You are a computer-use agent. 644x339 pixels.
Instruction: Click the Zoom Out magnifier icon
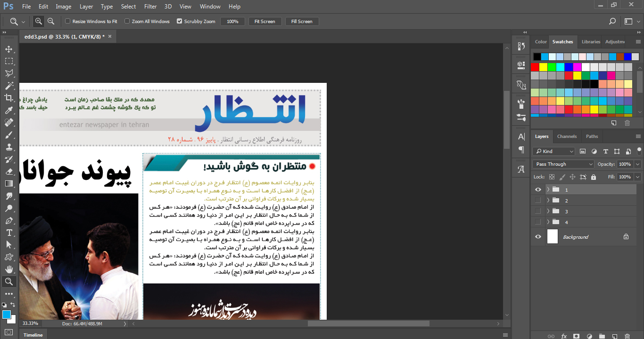[x=51, y=21]
